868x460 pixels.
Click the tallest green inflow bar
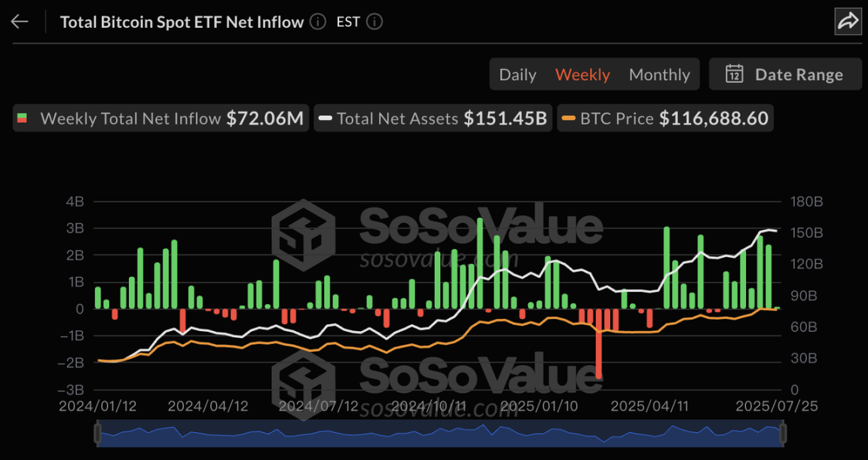(480, 263)
